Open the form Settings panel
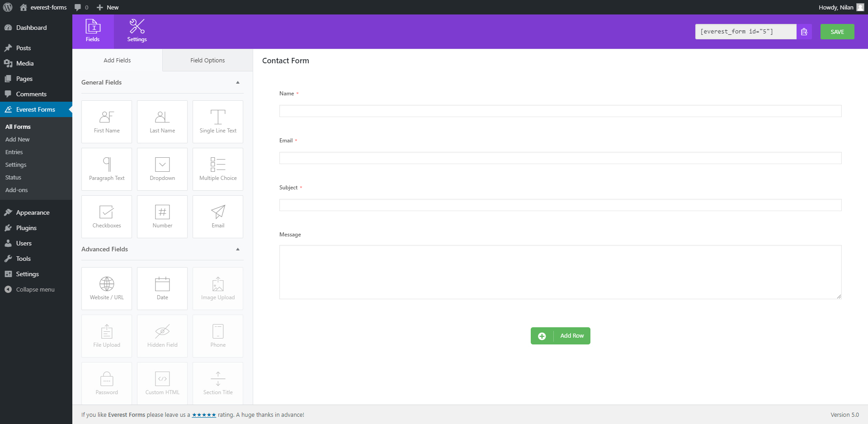The image size is (868, 424). click(137, 31)
